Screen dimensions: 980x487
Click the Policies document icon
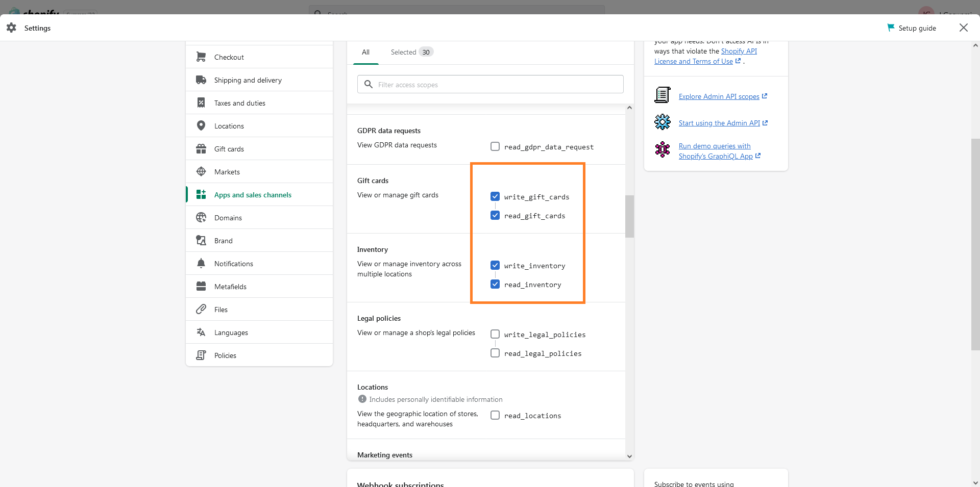pos(201,355)
